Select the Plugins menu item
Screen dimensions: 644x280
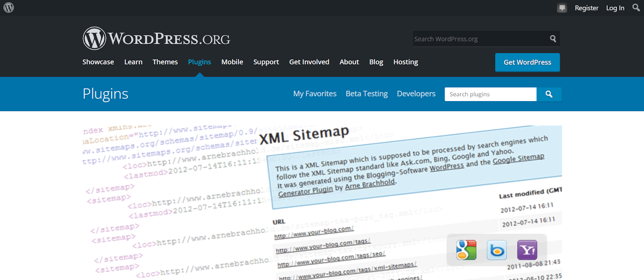click(200, 62)
